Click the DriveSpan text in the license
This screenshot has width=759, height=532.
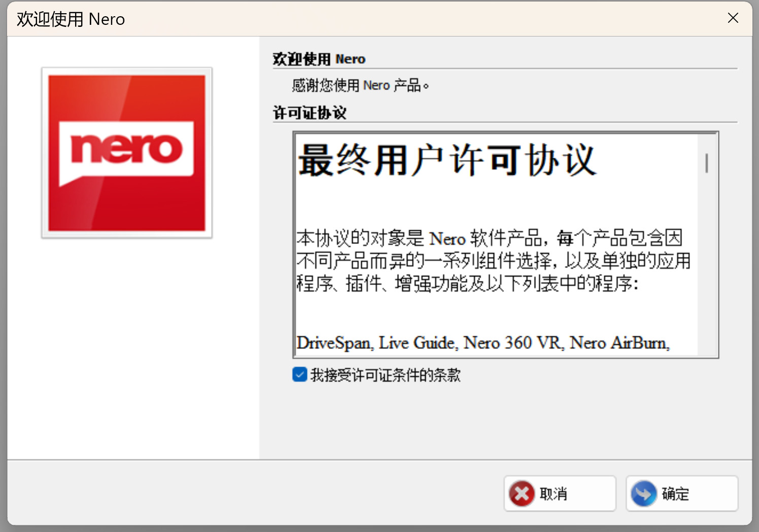point(334,343)
